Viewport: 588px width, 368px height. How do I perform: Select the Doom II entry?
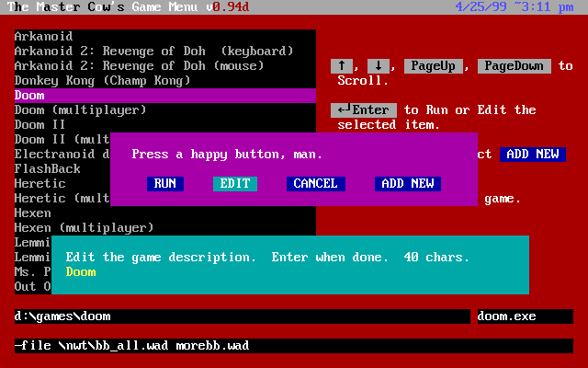165,125
